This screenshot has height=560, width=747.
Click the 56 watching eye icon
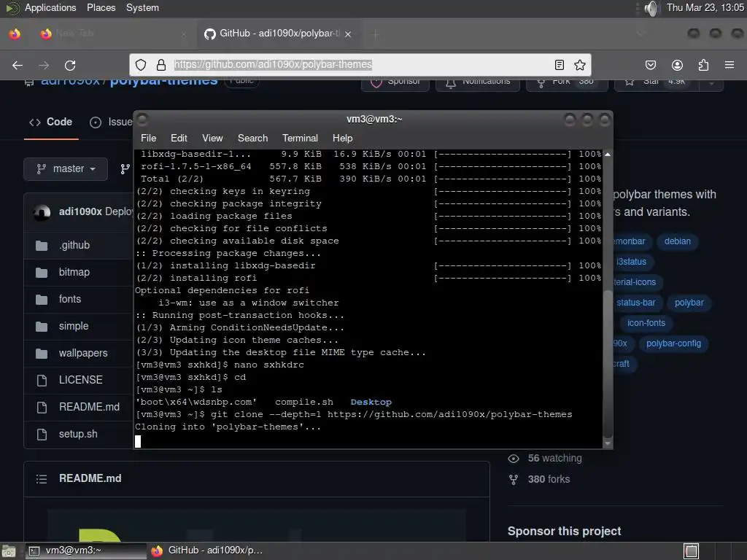514,459
